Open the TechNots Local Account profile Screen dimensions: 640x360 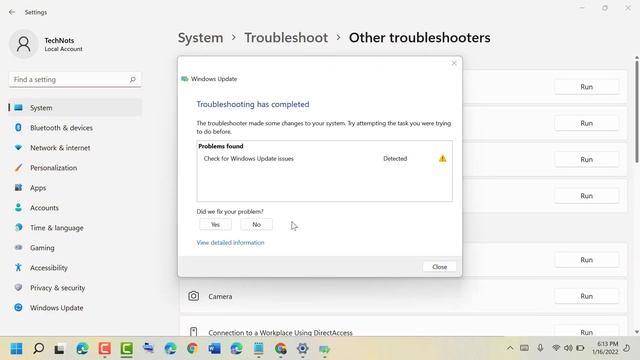(x=46, y=44)
